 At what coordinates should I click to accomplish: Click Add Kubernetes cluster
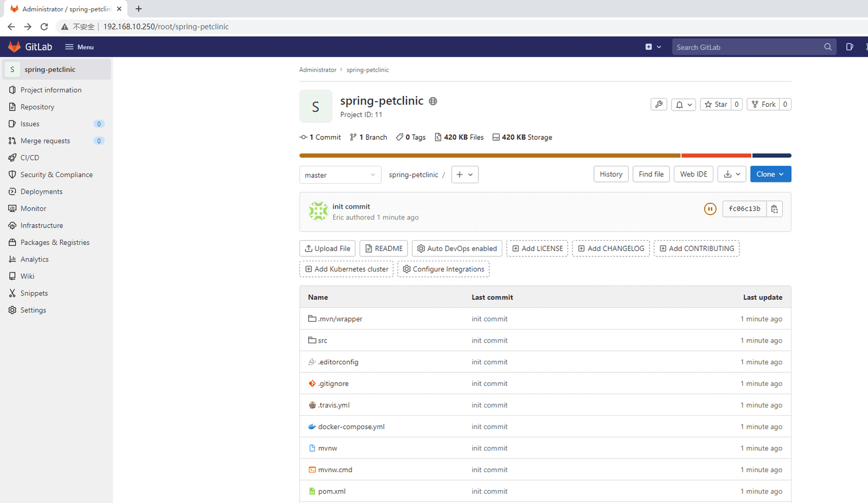346,269
